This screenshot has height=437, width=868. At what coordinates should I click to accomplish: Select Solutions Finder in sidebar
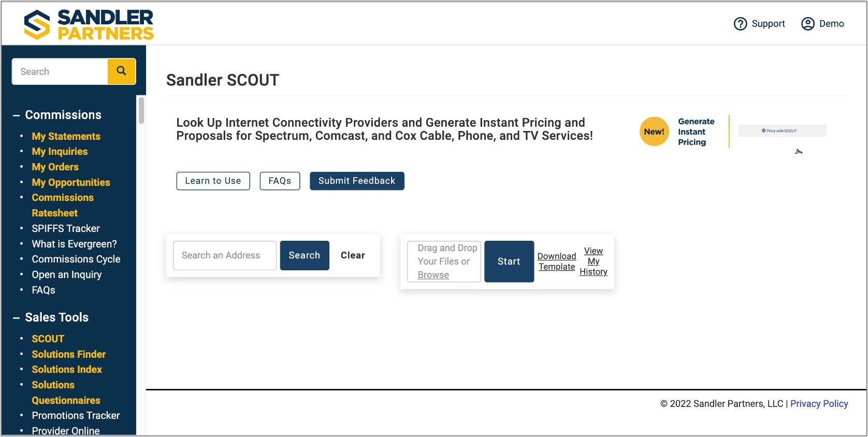pos(68,354)
